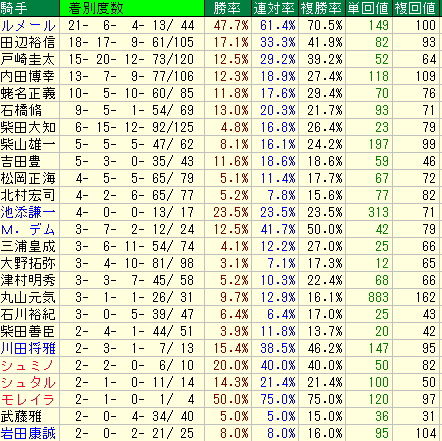This screenshot has width=442, height=441.
Task: Select jockey name 武藤雅
Action: click(21, 417)
